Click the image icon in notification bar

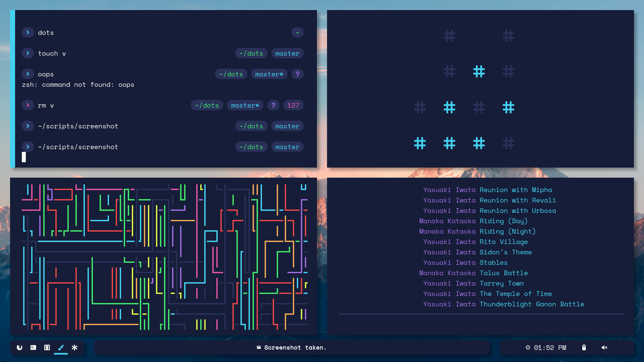(259, 348)
